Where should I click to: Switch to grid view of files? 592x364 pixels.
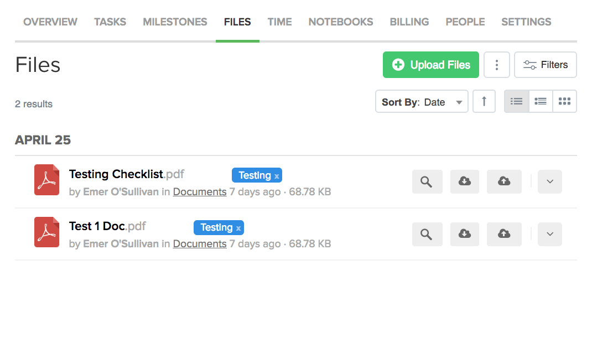coord(564,101)
